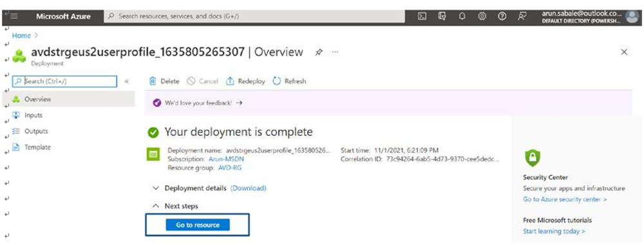Click the Security Center shield icon

point(533,158)
